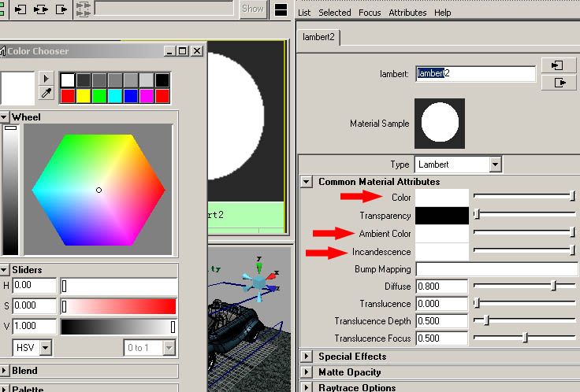Screen dimensions: 580x392
Task: Pick the eyedropper tool in Color Chooser
Action: click(x=46, y=93)
